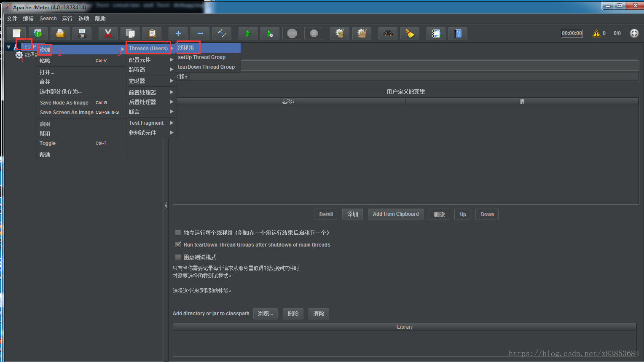644x362 pixels.
Task: Expand the 定时器 submenu
Action: [151, 81]
